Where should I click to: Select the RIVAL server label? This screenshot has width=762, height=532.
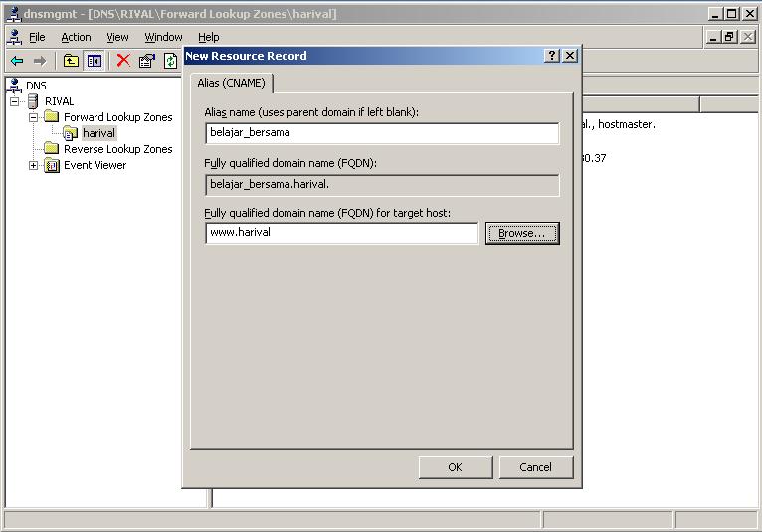[x=60, y=101]
